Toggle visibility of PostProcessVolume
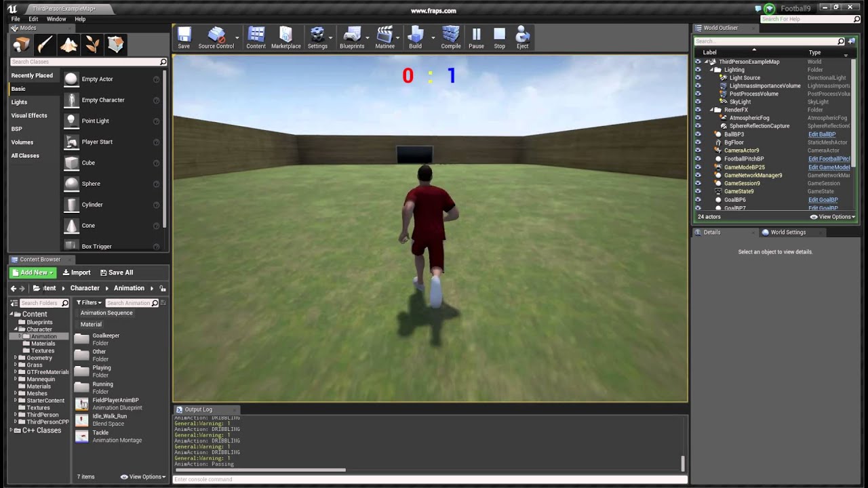The width and height of the screenshot is (868, 488). pos(698,94)
